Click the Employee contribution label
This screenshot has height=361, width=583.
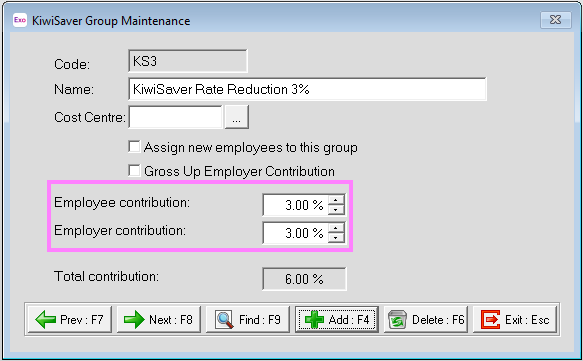tap(122, 203)
